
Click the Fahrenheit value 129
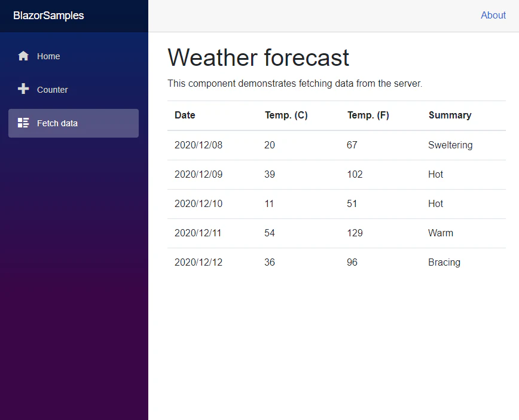(355, 233)
